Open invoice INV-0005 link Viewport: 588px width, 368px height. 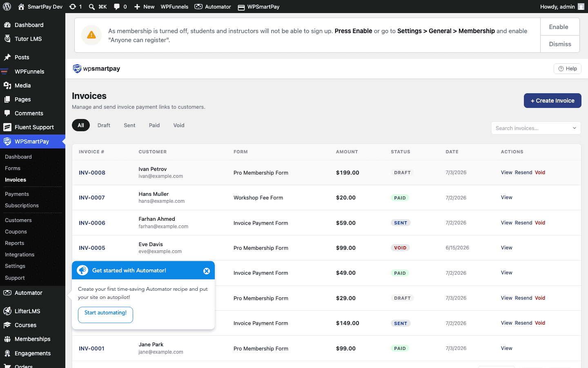click(x=92, y=248)
